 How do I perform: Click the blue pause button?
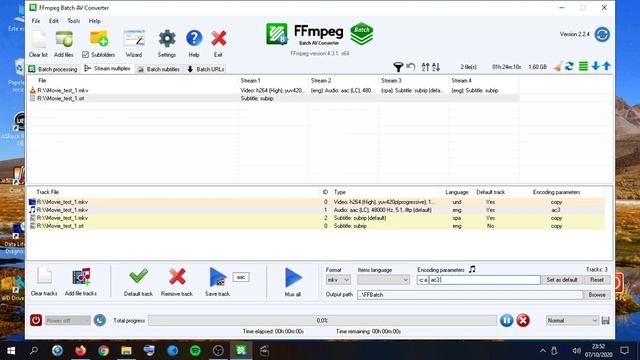(507, 320)
